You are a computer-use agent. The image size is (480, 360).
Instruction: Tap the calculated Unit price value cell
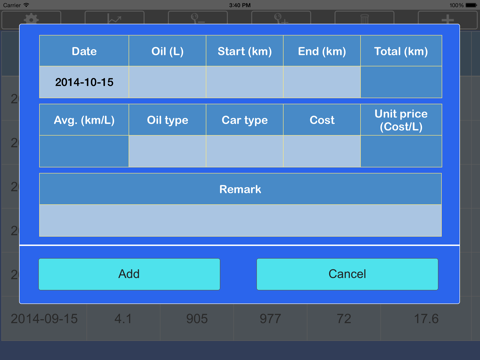pos(401,151)
